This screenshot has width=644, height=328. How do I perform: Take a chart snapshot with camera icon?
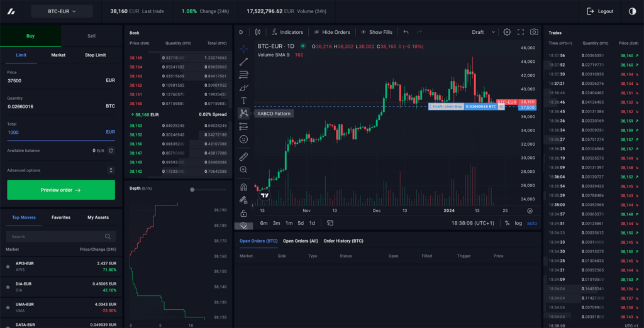click(x=534, y=32)
